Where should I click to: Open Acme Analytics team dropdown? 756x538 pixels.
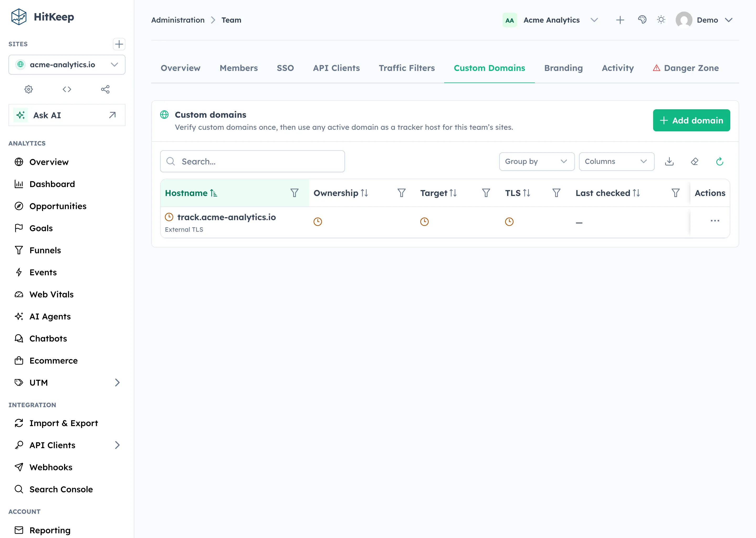pyautogui.click(x=550, y=20)
